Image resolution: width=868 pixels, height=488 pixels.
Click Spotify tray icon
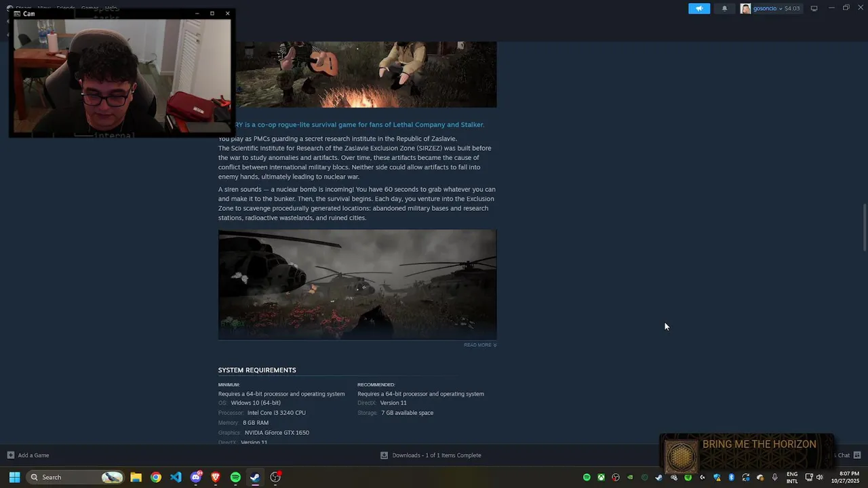point(587,477)
